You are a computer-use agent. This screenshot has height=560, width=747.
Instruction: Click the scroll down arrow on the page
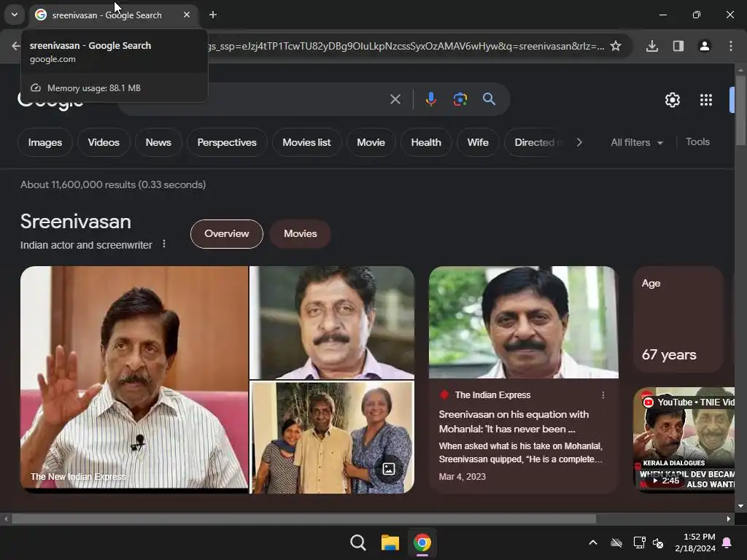740,506
